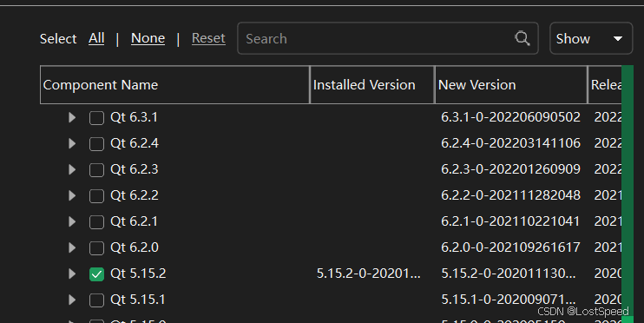
Task: Expand the Qt 5.15.1 tree node
Action: [72, 300]
